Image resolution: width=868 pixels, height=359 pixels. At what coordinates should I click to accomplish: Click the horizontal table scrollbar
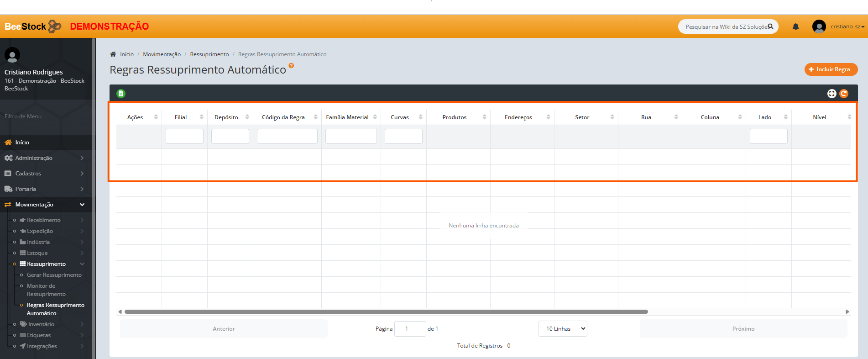(386, 312)
